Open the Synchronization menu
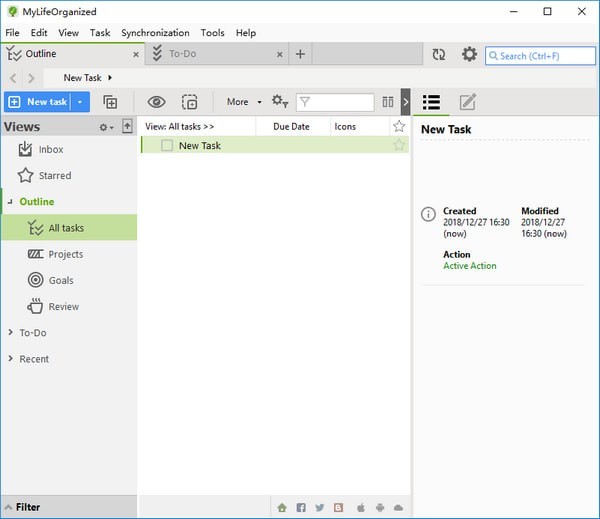Image resolution: width=600 pixels, height=519 pixels. (155, 32)
